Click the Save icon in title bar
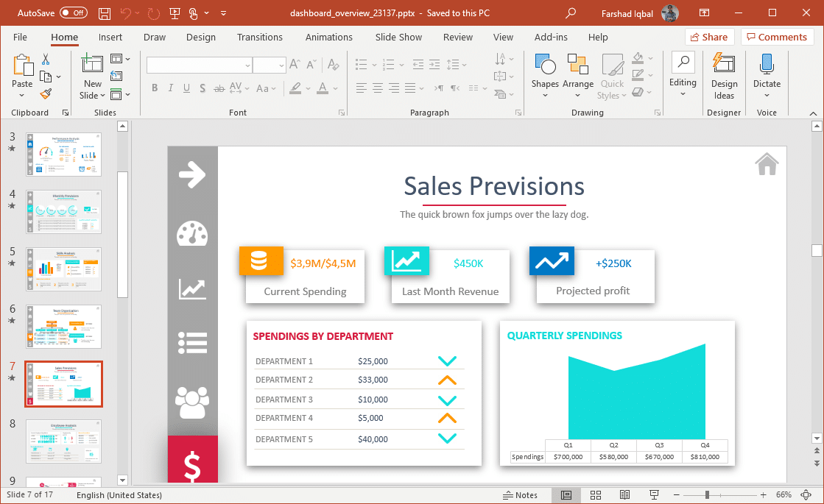 [105, 13]
